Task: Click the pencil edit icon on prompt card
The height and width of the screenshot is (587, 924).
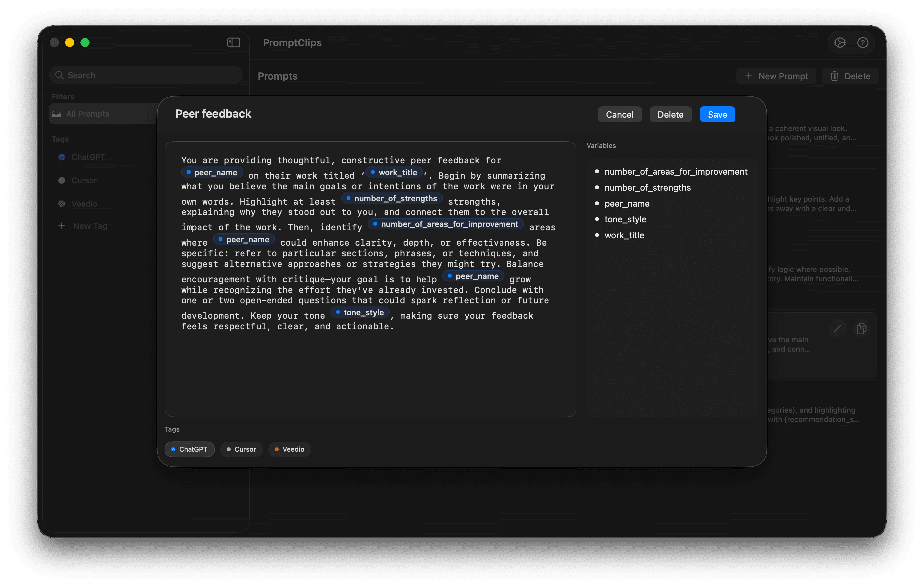Action: (x=837, y=329)
